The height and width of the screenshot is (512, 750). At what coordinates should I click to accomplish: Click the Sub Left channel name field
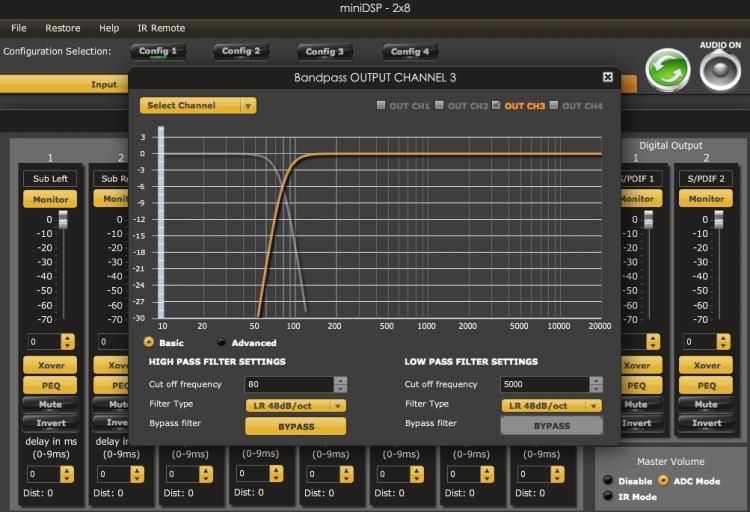(x=50, y=178)
